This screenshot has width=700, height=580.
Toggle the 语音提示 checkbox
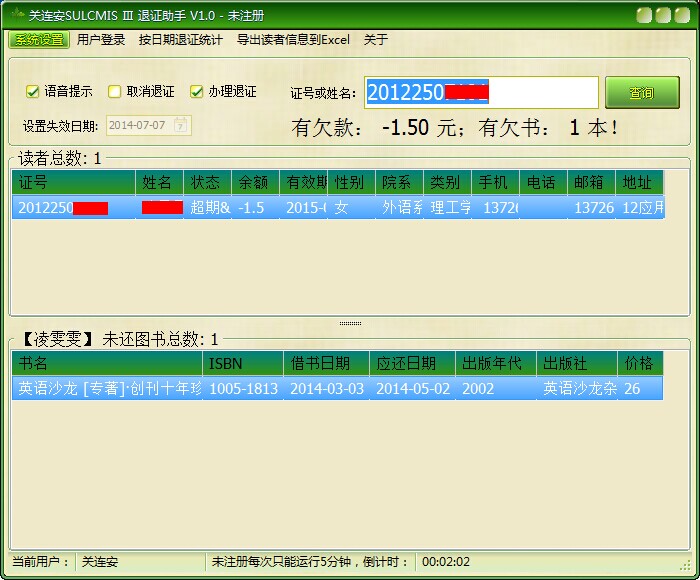tap(33, 92)
